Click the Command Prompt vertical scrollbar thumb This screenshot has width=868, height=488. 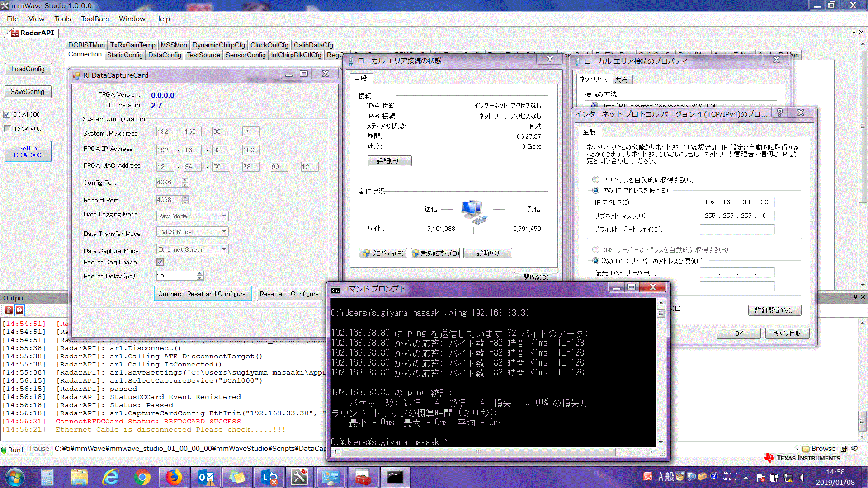[661, 313]
